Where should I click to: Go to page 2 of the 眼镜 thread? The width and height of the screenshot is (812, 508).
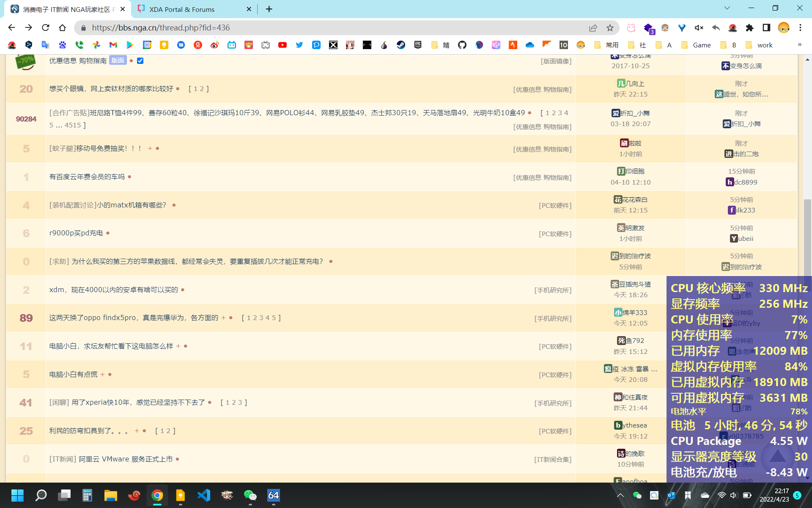pyautogui.click(x=202, y=89)
